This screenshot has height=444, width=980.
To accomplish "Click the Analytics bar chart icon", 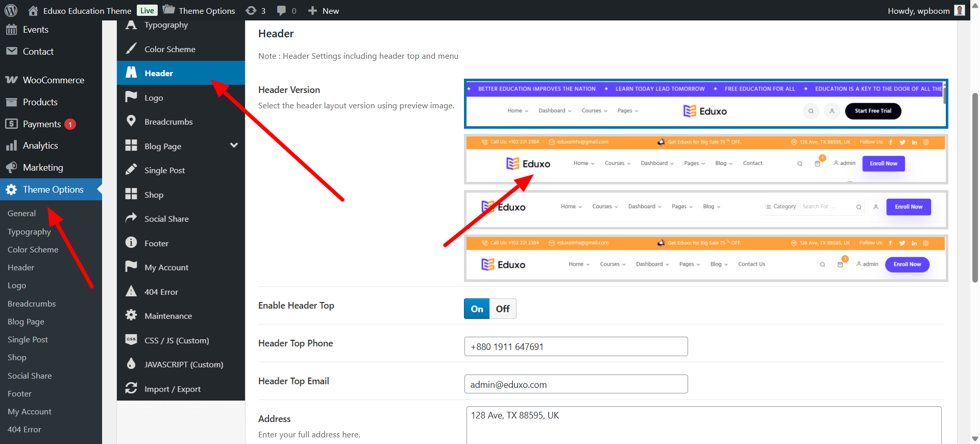I will pyautogui.click(x=11, y=146).
